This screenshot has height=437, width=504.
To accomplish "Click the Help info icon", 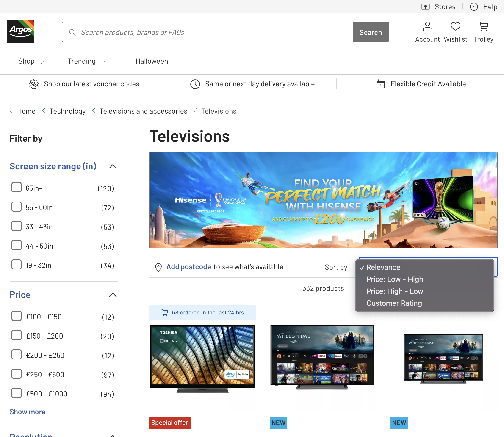I will 474,7.
